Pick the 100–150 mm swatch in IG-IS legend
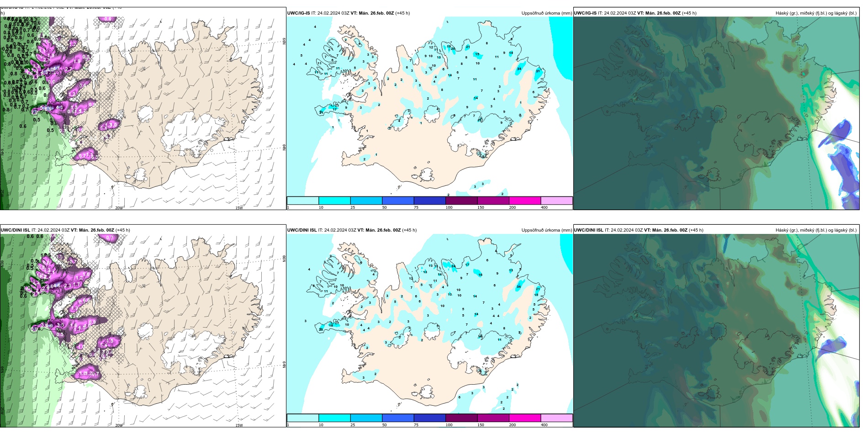Image resolution: width=868 pixels, height=434 pixels. 461,201
